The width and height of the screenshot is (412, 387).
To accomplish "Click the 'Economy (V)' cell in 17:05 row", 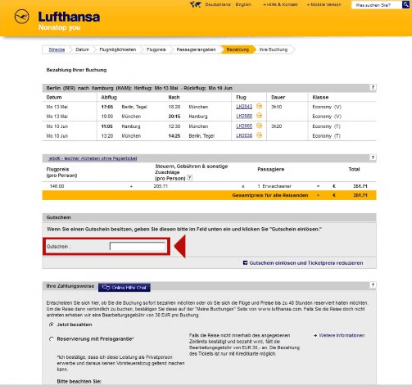I will (327, 107).
